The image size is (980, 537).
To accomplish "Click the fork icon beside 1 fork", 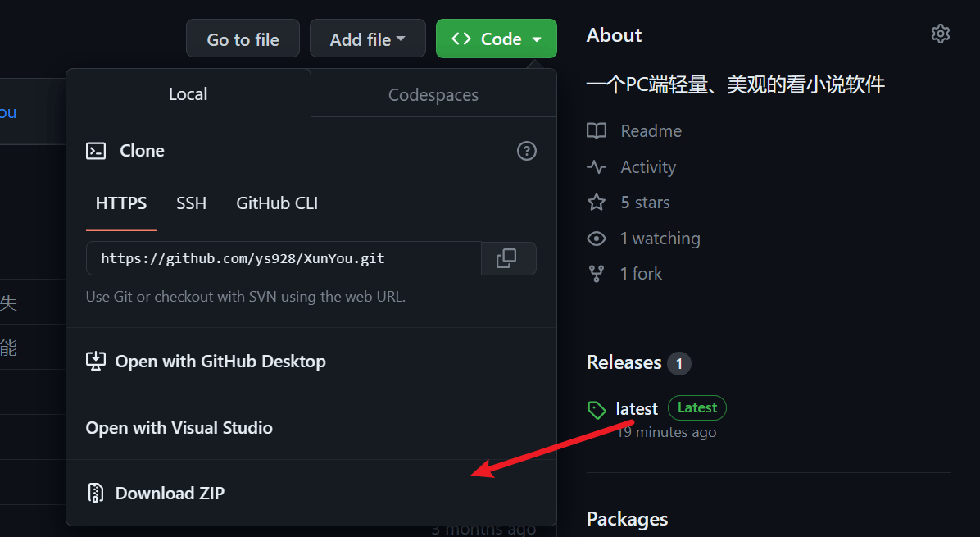I will 597,274.
